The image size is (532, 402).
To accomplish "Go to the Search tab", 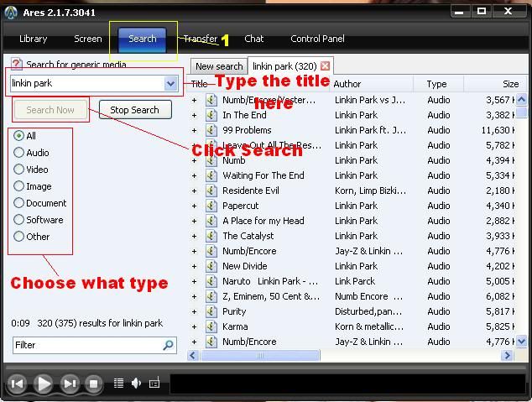I will pos(142,39).
